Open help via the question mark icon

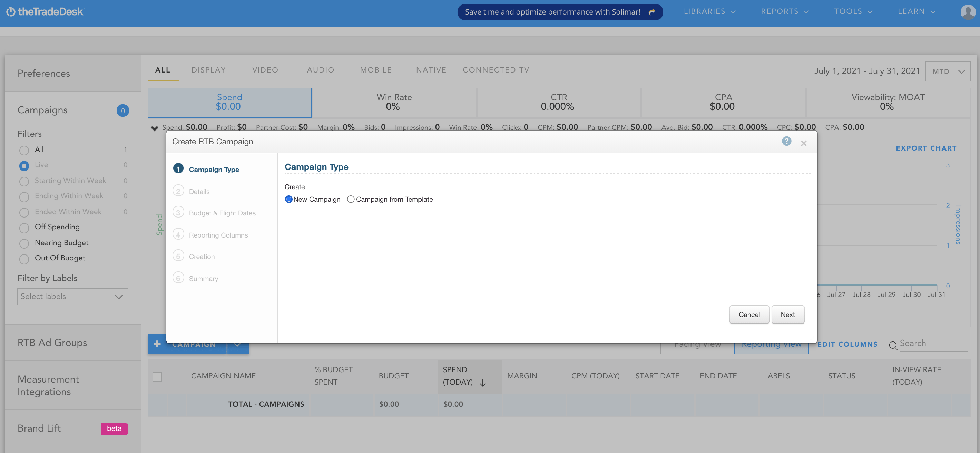click(786, 142)
